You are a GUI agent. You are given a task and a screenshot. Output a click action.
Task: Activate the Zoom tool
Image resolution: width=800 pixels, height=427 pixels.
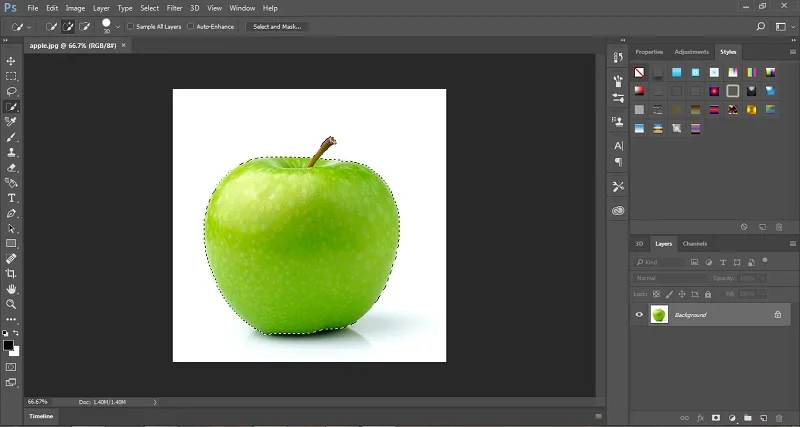click(x=11, y=304)
